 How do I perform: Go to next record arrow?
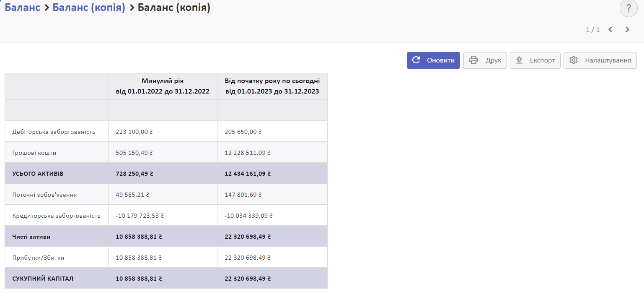pos(627,29)
